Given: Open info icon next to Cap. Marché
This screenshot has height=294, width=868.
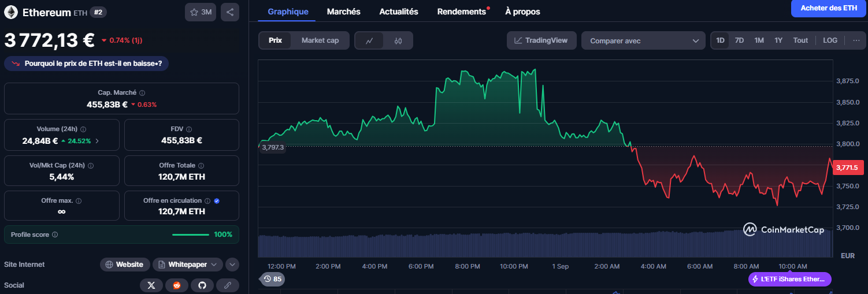Looking at the screenshot, I should click(x=142, y=92).
